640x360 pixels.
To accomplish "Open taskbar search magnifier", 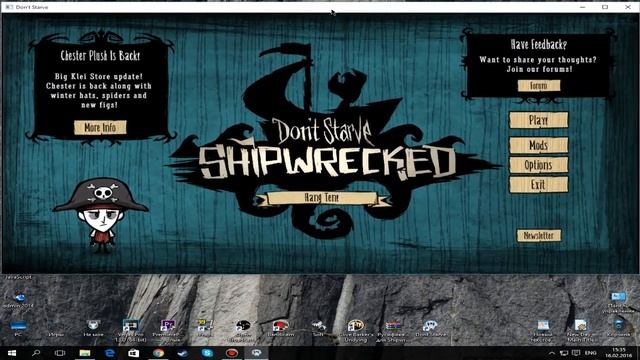I will pos(36,353).
